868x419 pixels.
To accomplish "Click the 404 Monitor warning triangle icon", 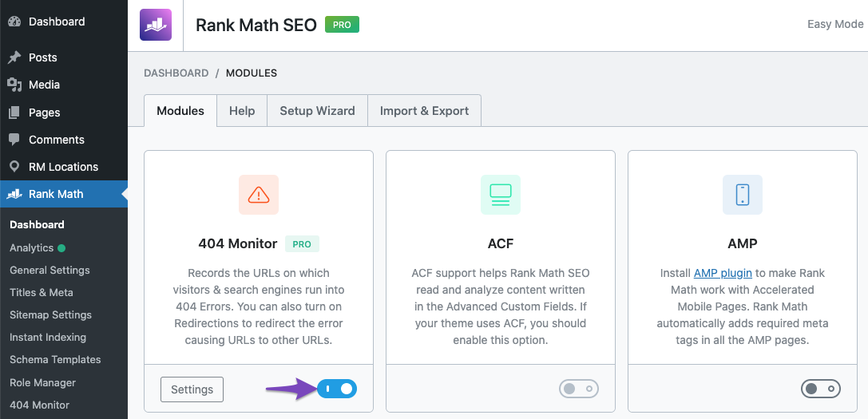I will [259, 195].
